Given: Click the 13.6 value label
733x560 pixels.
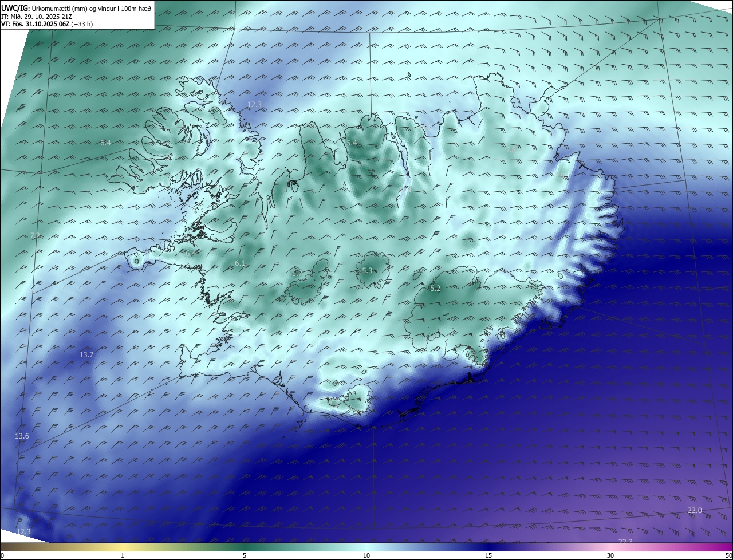Looking at the screenshot, I should pos(22,436).
